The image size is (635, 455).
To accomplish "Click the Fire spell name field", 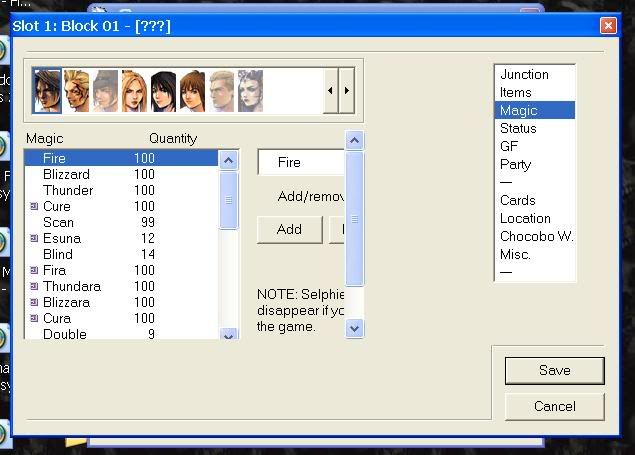I will (301, 162).
